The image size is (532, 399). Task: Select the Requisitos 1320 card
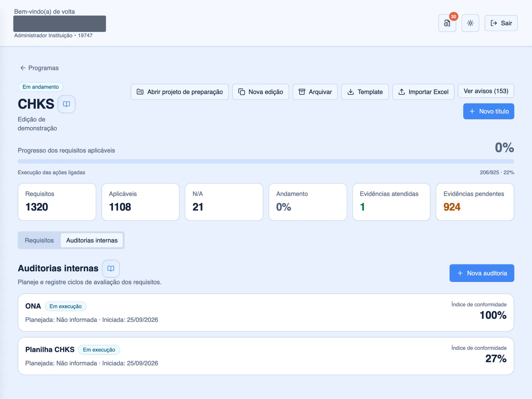pyautogui.click(x=57, y=202)
